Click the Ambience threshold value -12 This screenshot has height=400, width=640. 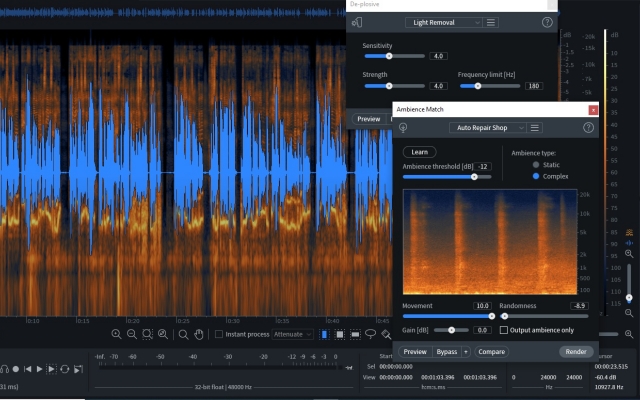pyautogui.click(x=483, y=167)
